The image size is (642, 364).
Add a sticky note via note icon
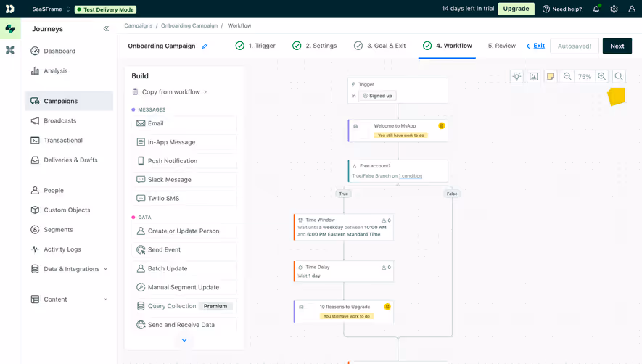coord(551,77)
